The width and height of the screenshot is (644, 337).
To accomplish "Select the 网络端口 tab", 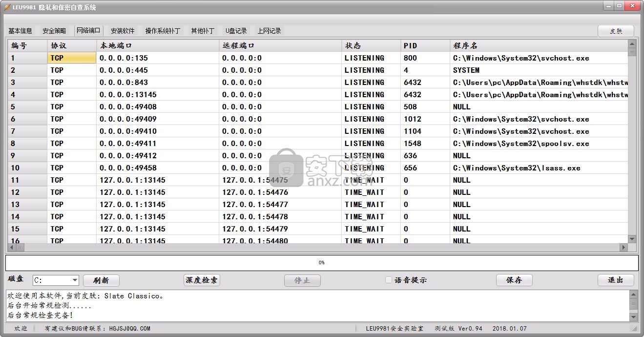I will [x=88, y=30].
